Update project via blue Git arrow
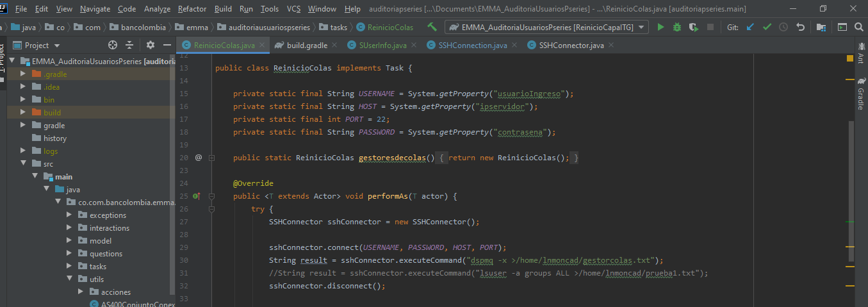 pyautogui.click(x=750, y=28)
